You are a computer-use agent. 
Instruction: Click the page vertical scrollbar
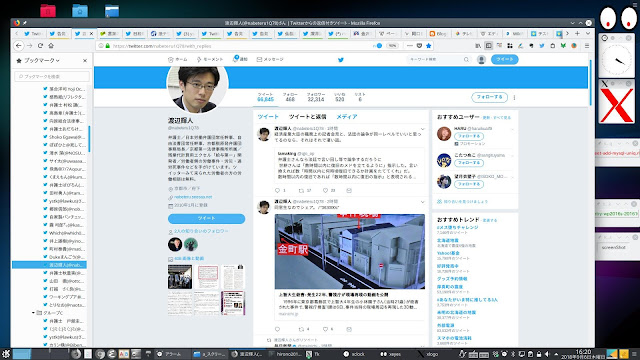pyautogui.click(x=590, y=83)
